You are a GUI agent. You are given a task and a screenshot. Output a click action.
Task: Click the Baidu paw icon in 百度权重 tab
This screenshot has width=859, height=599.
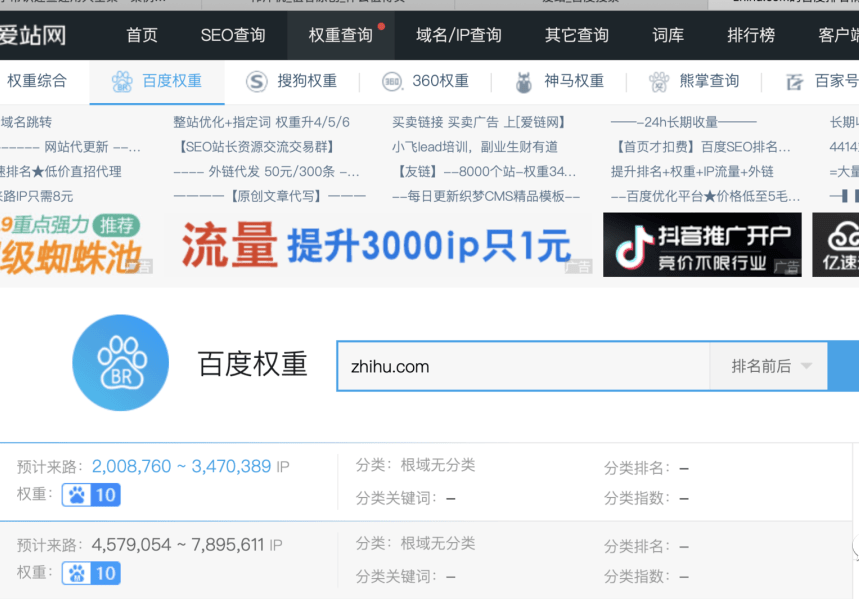point(122,82)
